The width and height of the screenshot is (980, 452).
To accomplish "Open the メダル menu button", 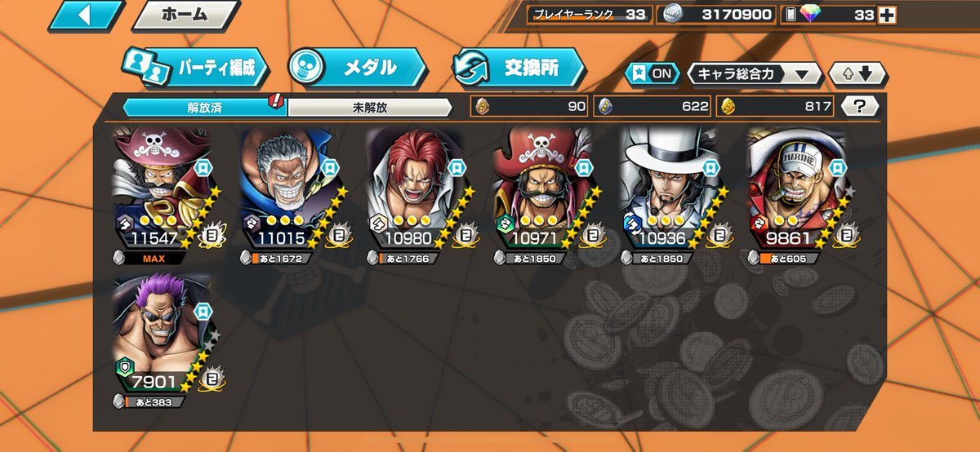I will 358,68.
